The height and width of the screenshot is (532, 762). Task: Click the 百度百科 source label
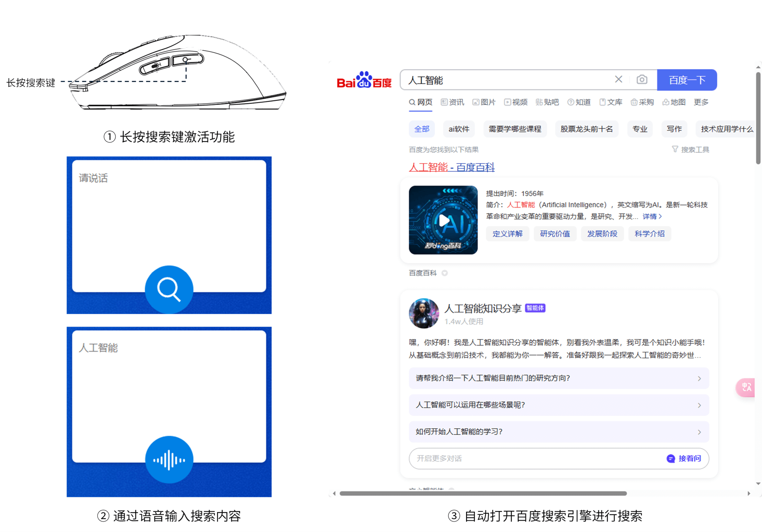click(x=422, y=273)
